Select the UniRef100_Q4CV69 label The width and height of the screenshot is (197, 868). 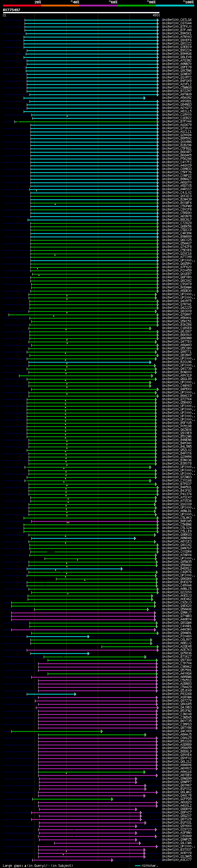click(176, 731)
